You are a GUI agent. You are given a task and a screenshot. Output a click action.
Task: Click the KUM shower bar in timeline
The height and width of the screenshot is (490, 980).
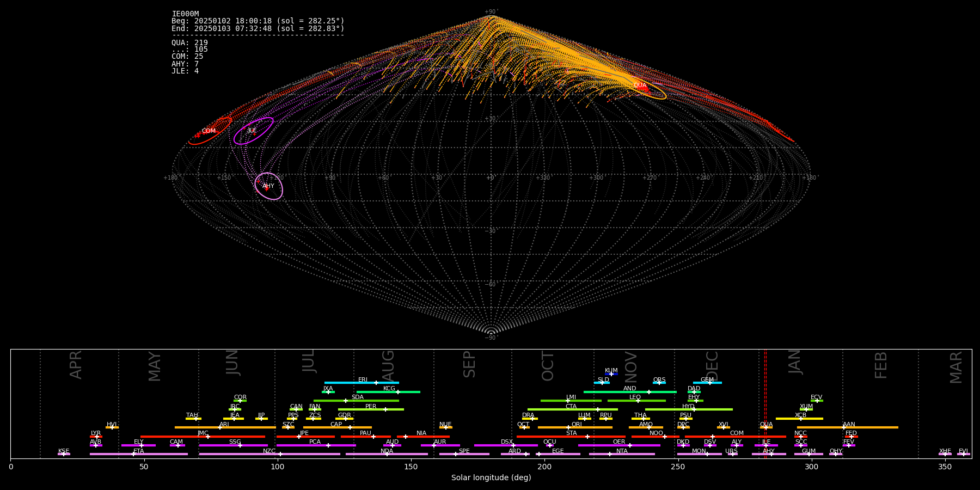[611, 374]
